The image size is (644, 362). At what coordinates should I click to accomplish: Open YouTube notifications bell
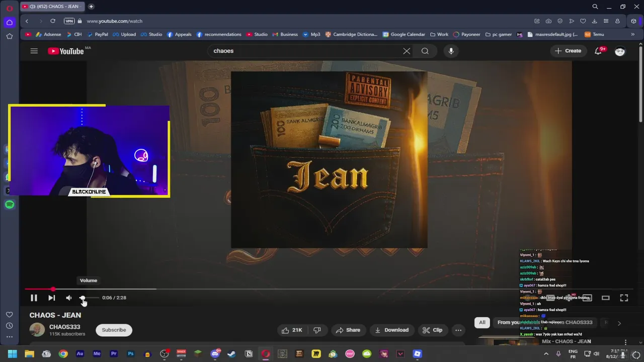pos(598,51)
